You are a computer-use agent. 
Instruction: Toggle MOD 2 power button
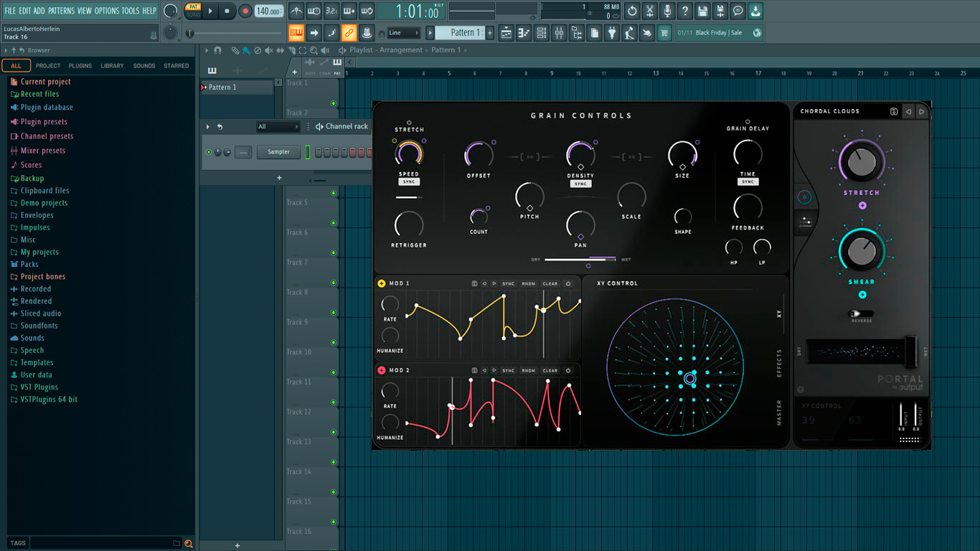[568, 371]
